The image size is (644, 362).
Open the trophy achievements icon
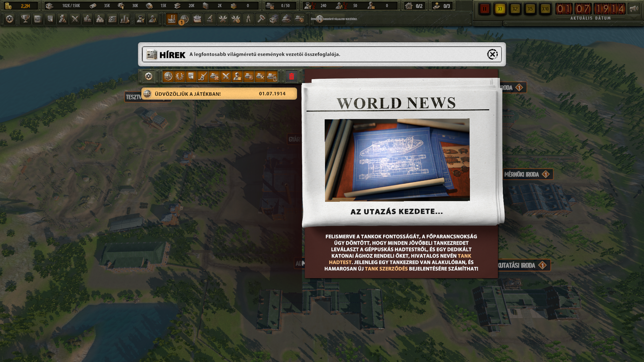click(25, 19)
